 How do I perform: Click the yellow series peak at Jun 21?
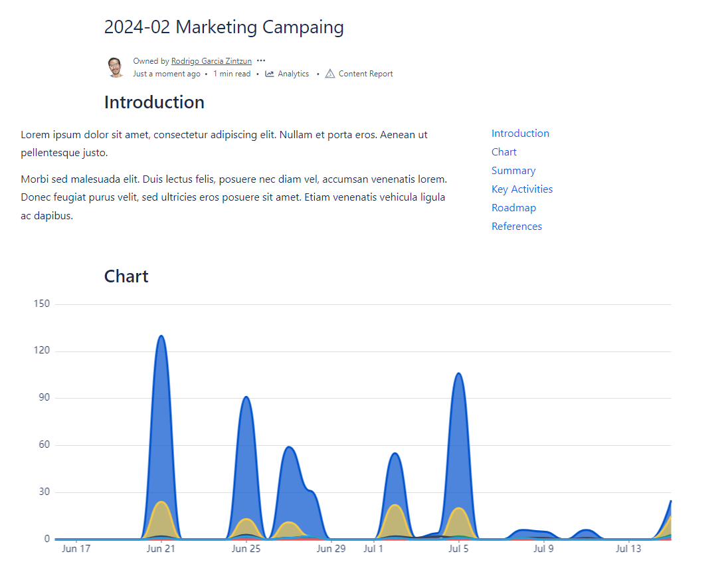tap(161, 502)
